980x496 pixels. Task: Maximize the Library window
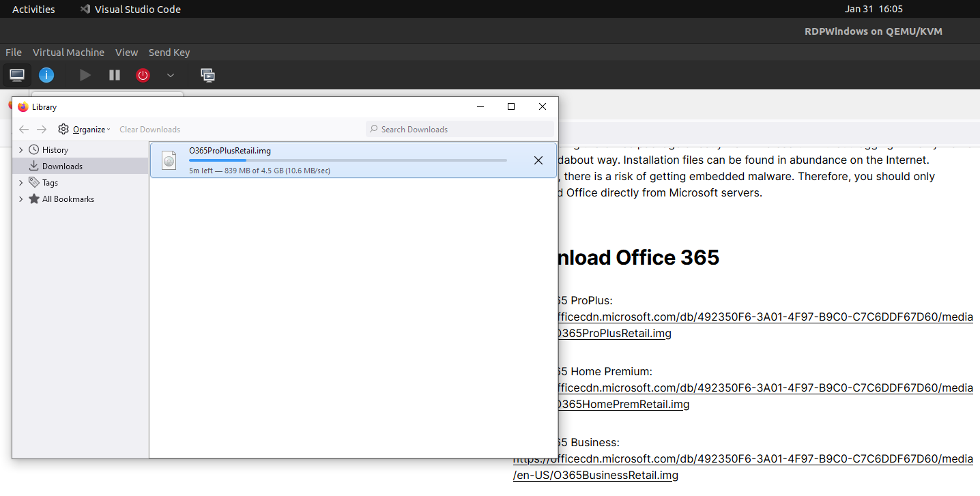511,106
